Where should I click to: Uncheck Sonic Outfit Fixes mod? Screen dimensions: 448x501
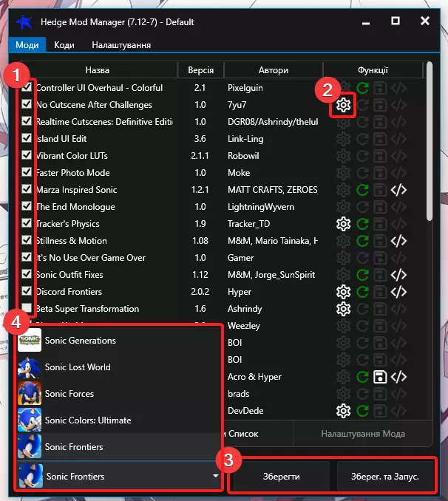click(x=27, y=274)
